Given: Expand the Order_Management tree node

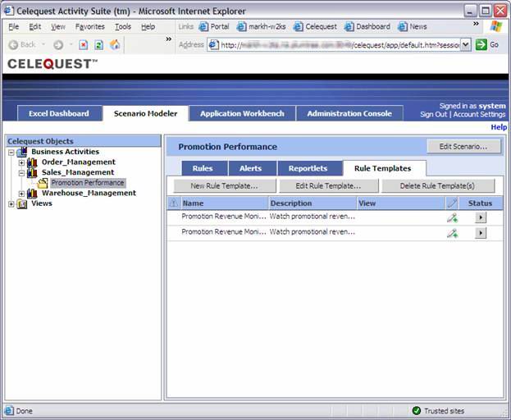Looking at the screenshot, I should coord(21,162).
